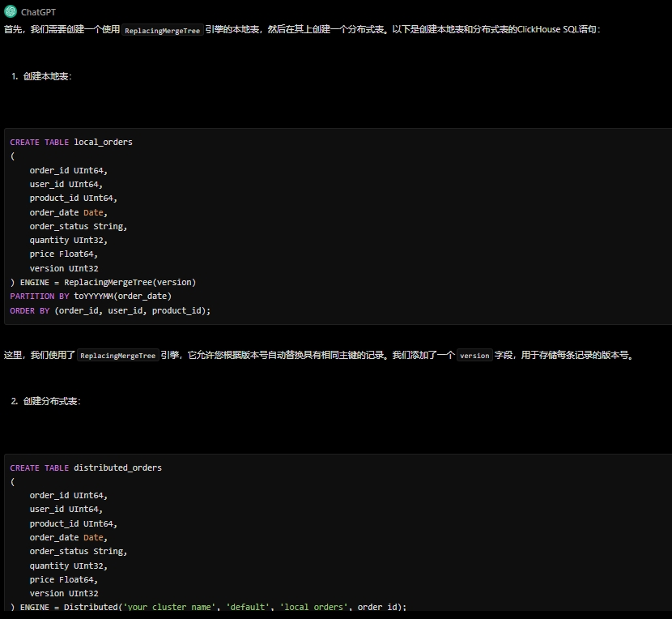Select version UInt32 in the distributed_orders block
Image resolution: width=672 pixels, height=619 pixels.
tap(64, 593)
